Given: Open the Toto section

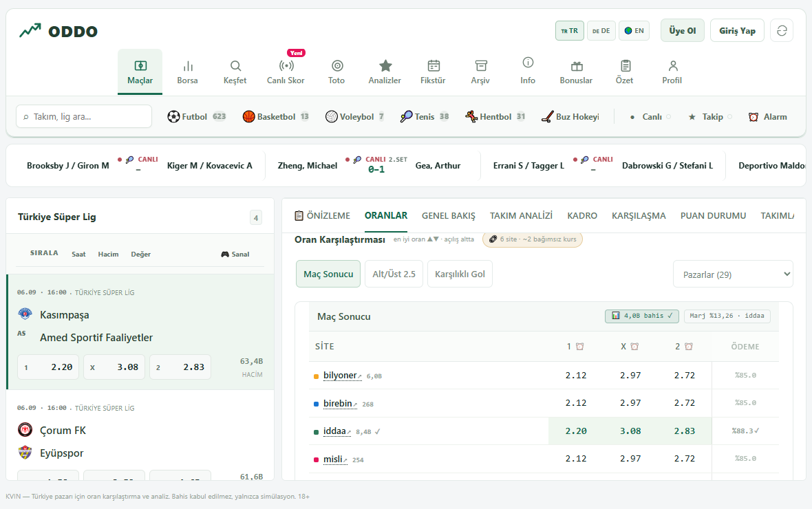Looking at the screenshot, I should pos(336,72).
